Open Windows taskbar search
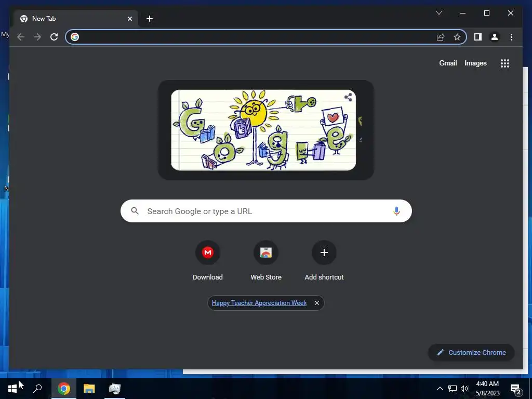The height and width of the screenshot is (399, 532). (x=37, y=389)
